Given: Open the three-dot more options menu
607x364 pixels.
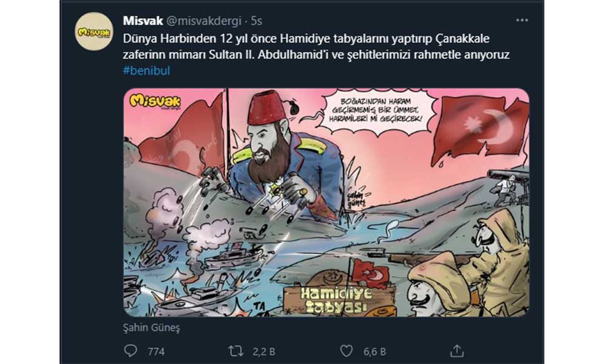Looking at the screenshot, I should [522, 20].
